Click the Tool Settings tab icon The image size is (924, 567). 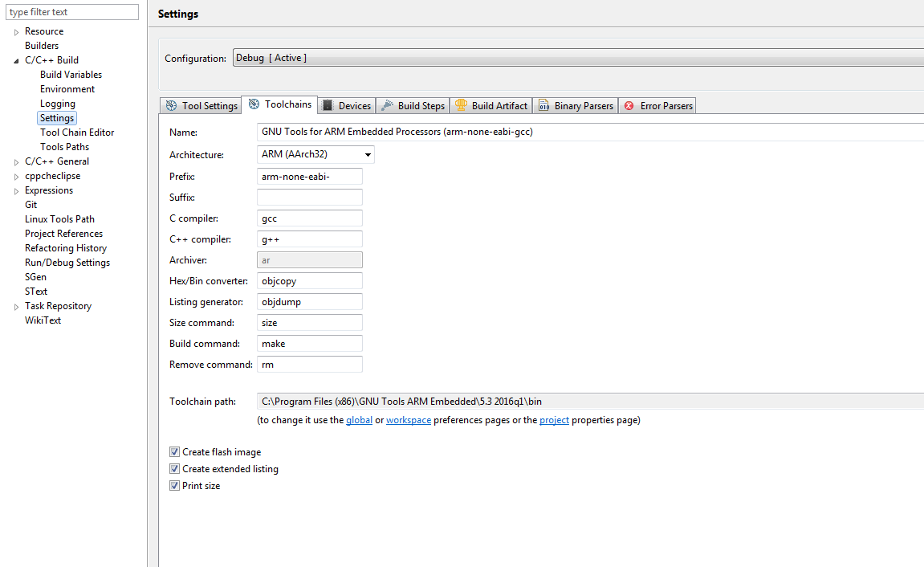171,106
